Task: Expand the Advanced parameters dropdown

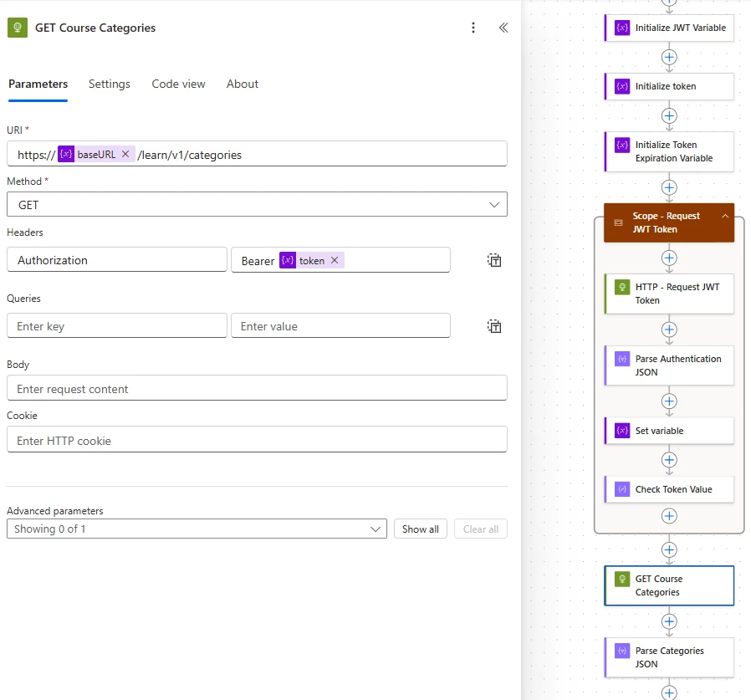Action: click(197, 529)
